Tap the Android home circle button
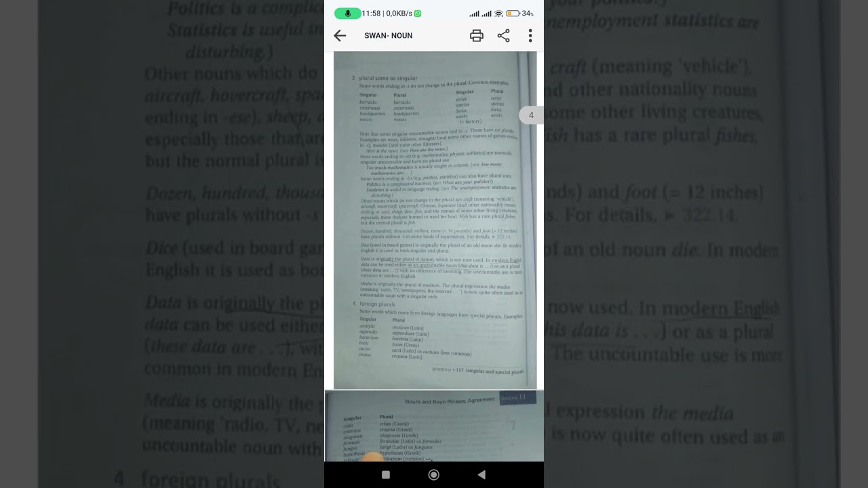Viewport: 868px width, 488px height. click(434, 475)
